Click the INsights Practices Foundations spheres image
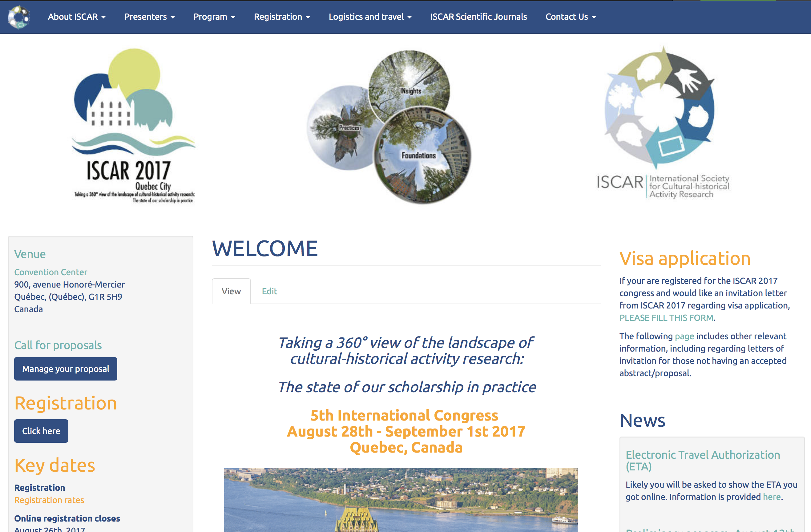 (x=389, y=127)
